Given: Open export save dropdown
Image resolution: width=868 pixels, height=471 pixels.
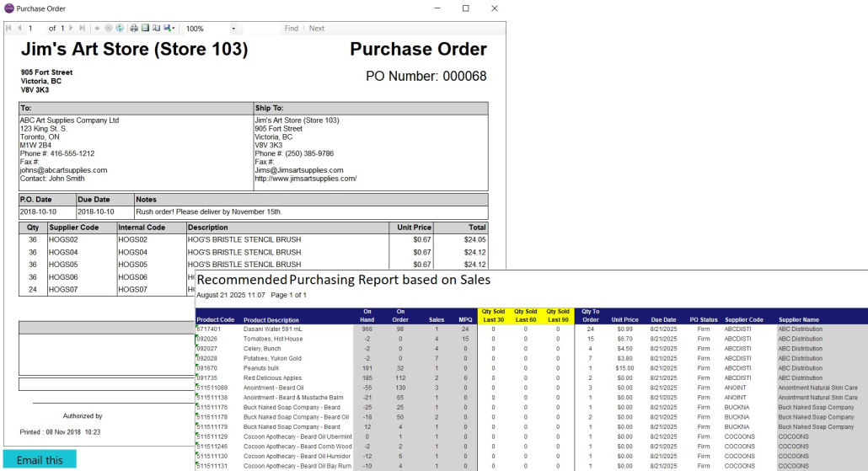Looking at the screenshot, I should tap(169, 29).
